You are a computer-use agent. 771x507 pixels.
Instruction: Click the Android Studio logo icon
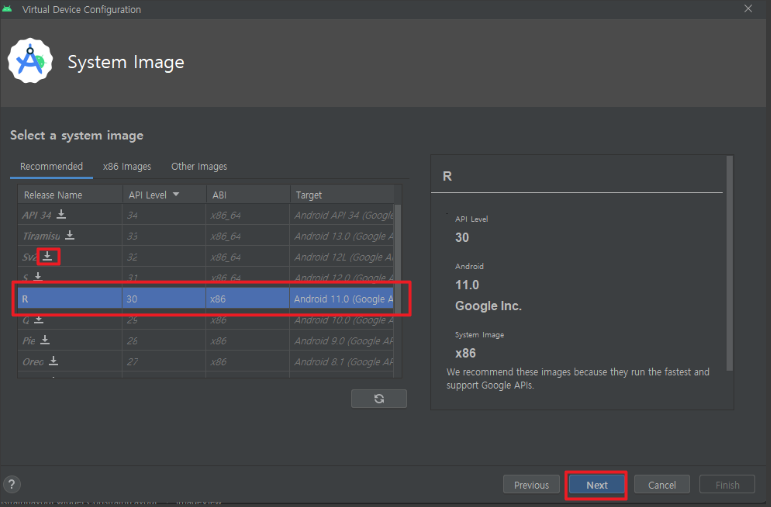pyautogui.click(x=30, y=61)
